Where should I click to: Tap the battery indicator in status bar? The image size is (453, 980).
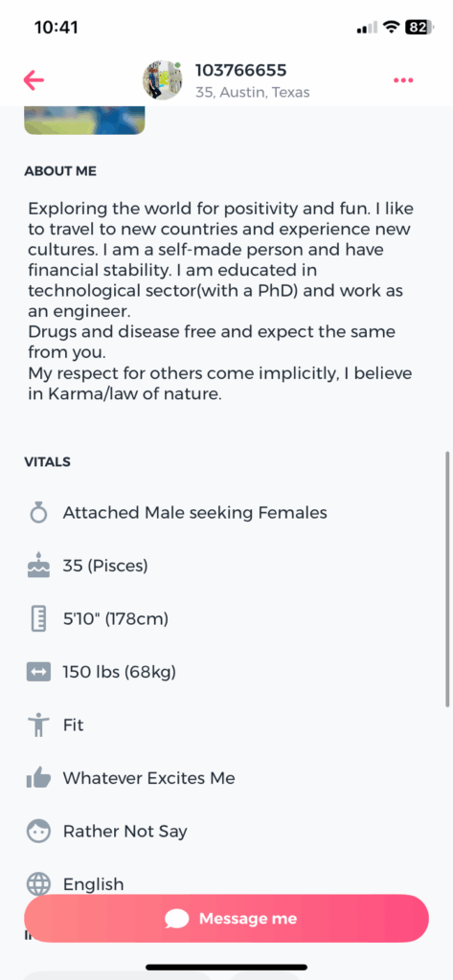point(419,28)
